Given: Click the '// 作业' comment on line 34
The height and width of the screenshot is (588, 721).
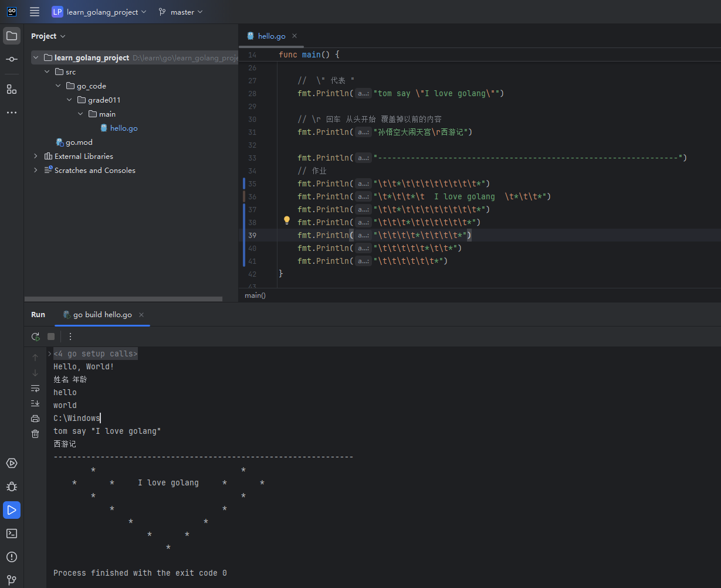Looking at the screenshot, I should click(312, 171).
